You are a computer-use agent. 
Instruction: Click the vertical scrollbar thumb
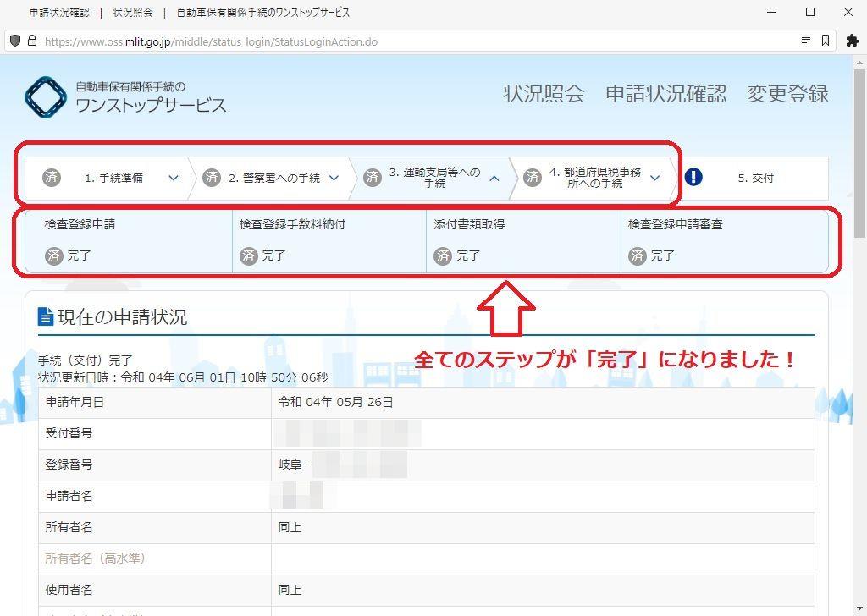(860, 153)
